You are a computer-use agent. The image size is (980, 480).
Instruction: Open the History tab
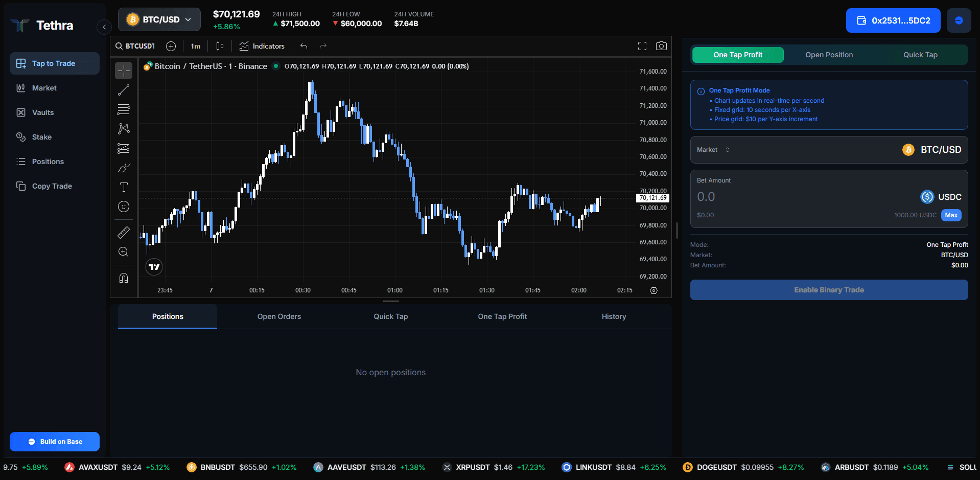(x=614, y=316)
